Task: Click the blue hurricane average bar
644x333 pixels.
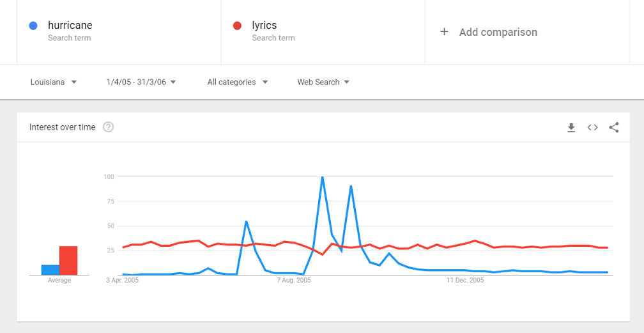Action: (x=50, y=270)
